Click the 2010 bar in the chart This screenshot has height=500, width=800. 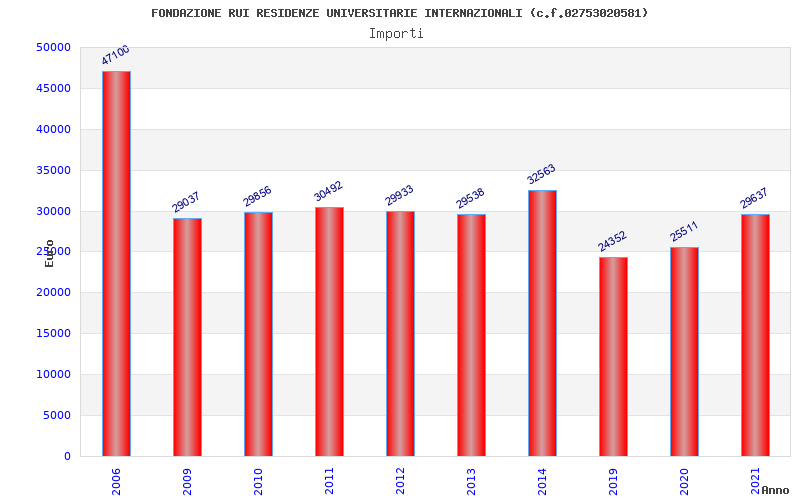point(258,334)
